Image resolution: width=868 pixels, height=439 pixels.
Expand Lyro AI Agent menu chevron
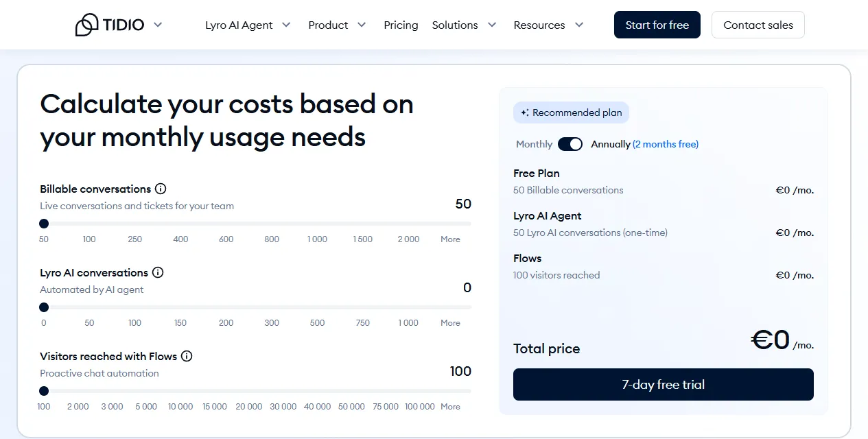pyautogui.click(x=286, y=25)
